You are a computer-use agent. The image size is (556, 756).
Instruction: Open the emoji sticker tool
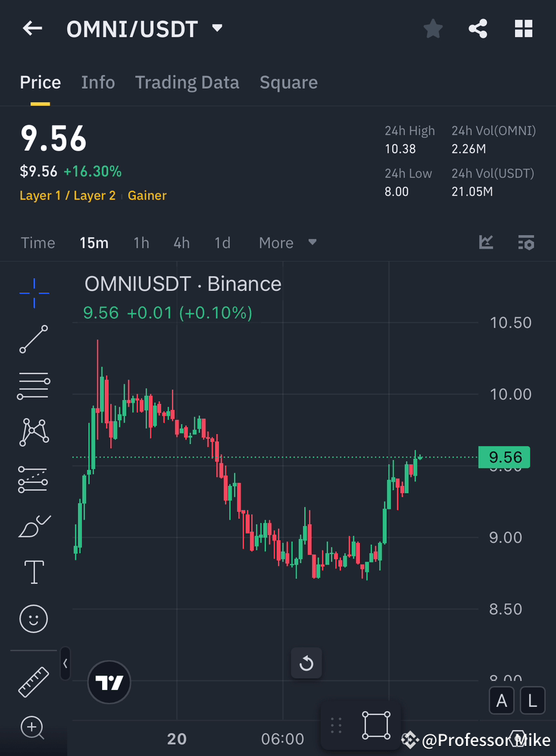(34, 618)
